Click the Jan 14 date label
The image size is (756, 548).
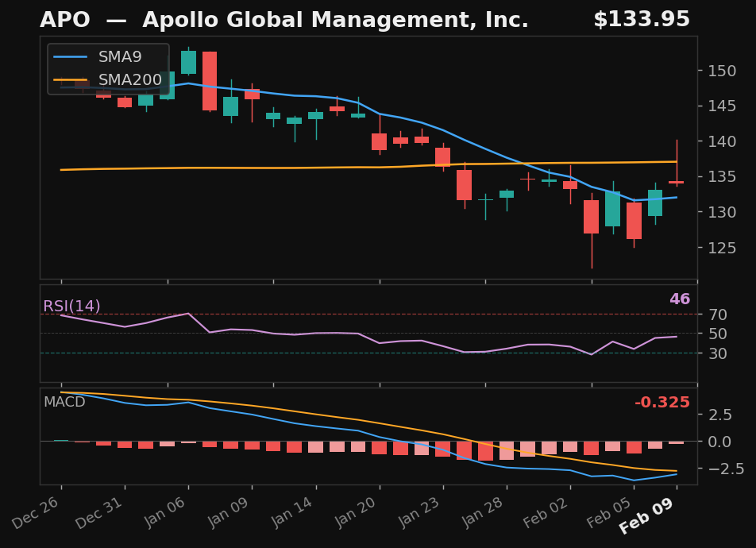coord(291,512)
